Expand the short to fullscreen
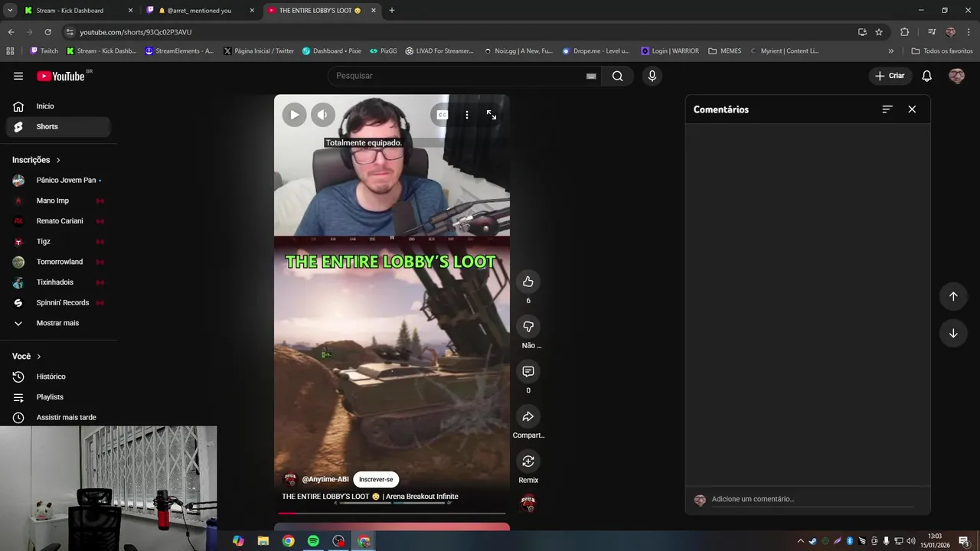The image size is (980, 551). pos(492,115)
